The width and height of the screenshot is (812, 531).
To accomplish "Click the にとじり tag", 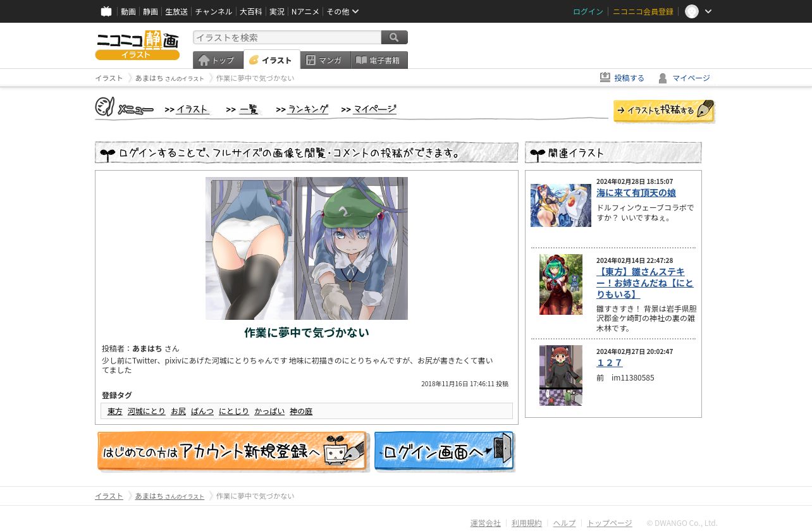I will click(234, 412).
